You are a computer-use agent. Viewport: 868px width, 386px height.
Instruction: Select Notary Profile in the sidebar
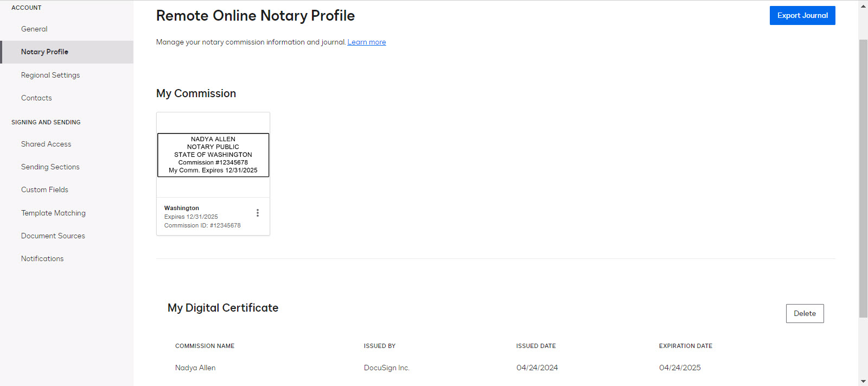45,52
